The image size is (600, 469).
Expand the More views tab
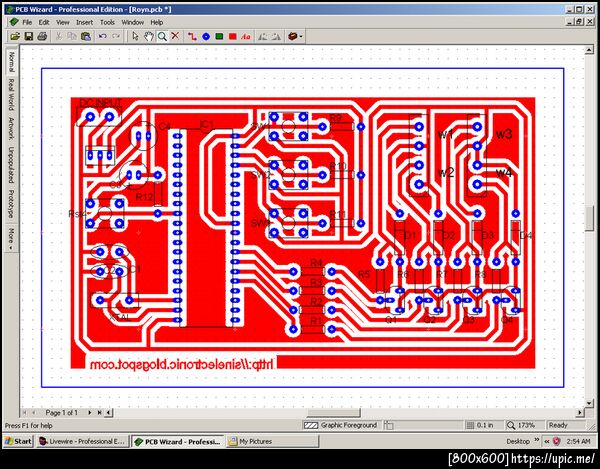[11, 239]
